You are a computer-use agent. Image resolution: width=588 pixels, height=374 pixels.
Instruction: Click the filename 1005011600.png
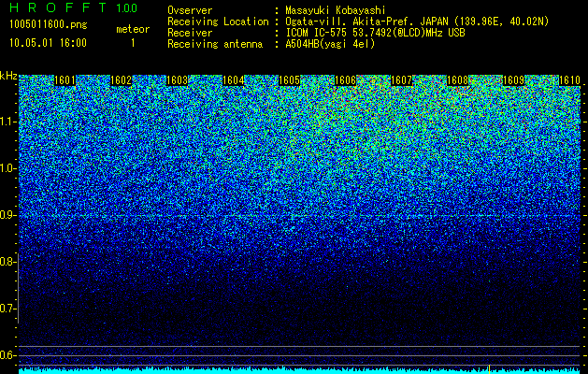49,24
